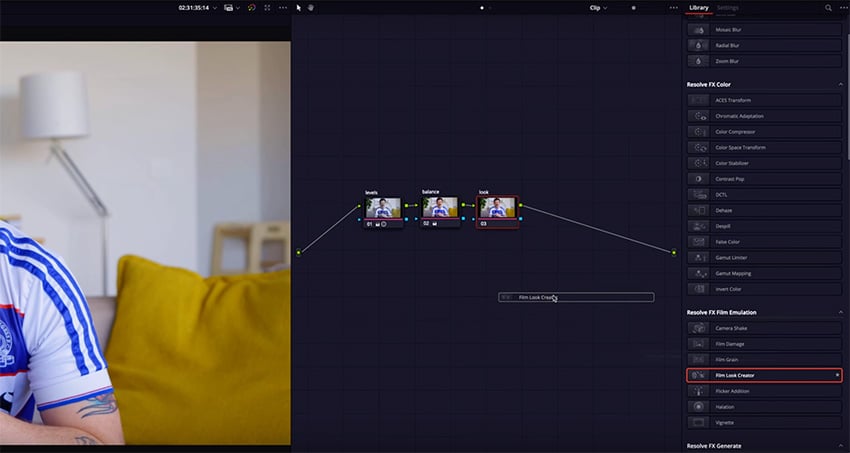Viewport: 850px width, 453px height.
Task: Click the Invert Color effect icon
Action: (698, 289)
